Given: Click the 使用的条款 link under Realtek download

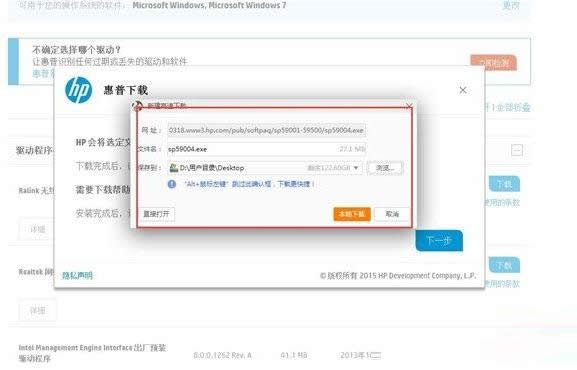Looking at the screenshot, I should tap(502, 284).
